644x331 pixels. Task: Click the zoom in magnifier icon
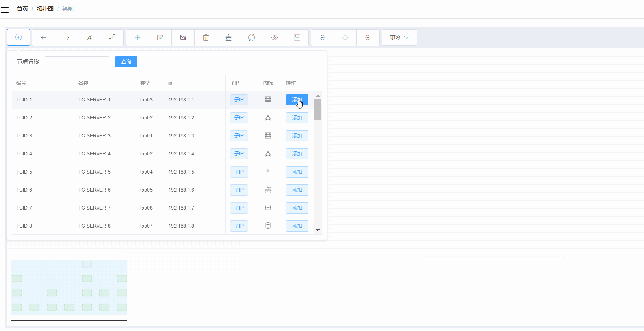(368, 38)
